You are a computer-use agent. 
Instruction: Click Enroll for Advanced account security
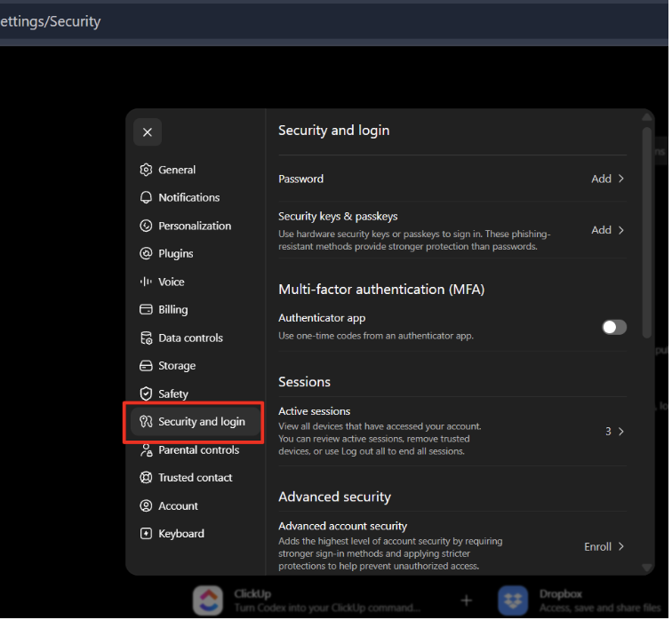coord(605,548)
